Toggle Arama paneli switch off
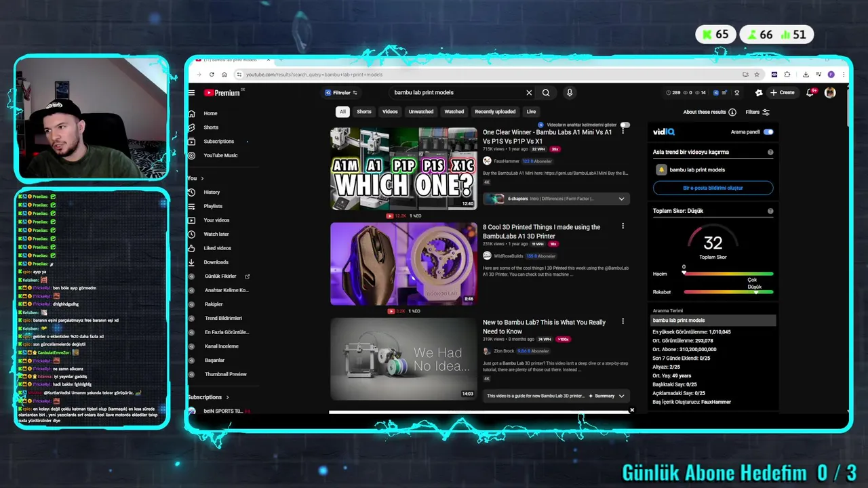This screenshot has height=488, width=868. click(768, 132)
